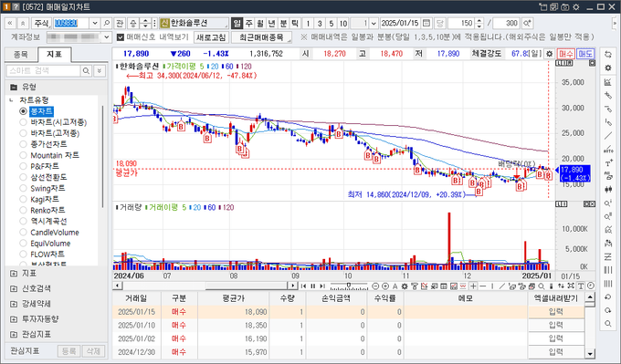Image resolution: width=621 pixels, height=364 pixels.
Task: Expand the 강세약세 tree section
Action: pos(14,304)
